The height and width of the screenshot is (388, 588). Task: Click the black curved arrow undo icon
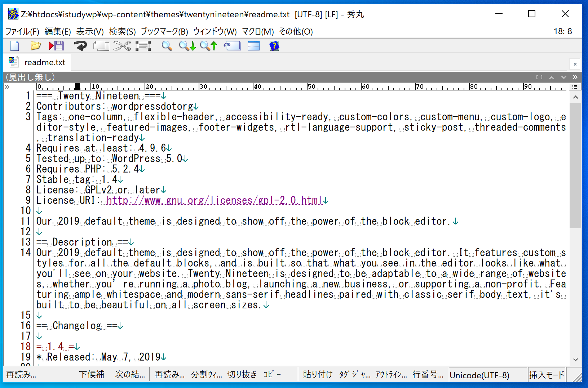point(80,46)
